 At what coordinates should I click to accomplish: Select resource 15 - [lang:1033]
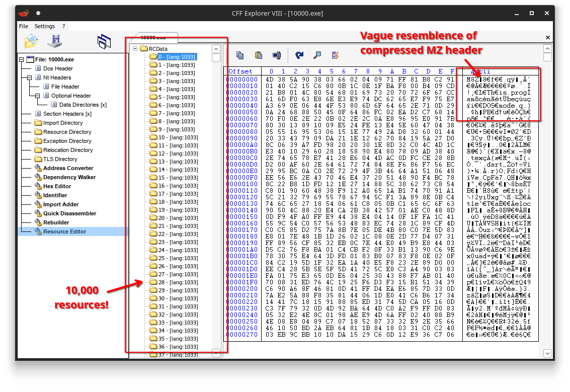[176, 178]
